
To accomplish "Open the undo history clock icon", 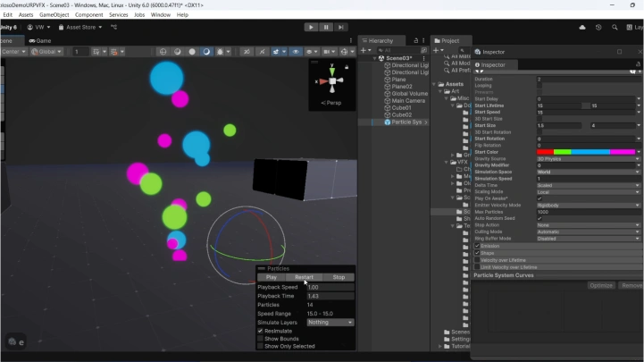I will (x=598, y=27).
